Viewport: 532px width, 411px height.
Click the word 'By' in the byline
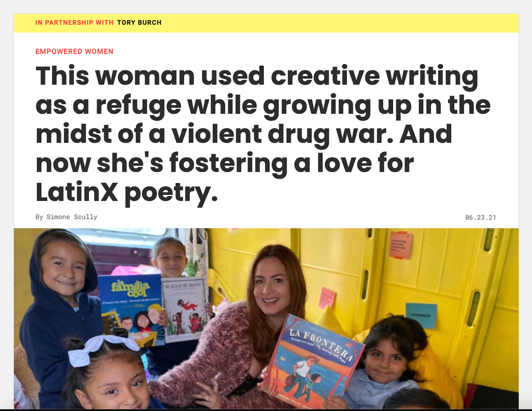(x=39, y=217)
